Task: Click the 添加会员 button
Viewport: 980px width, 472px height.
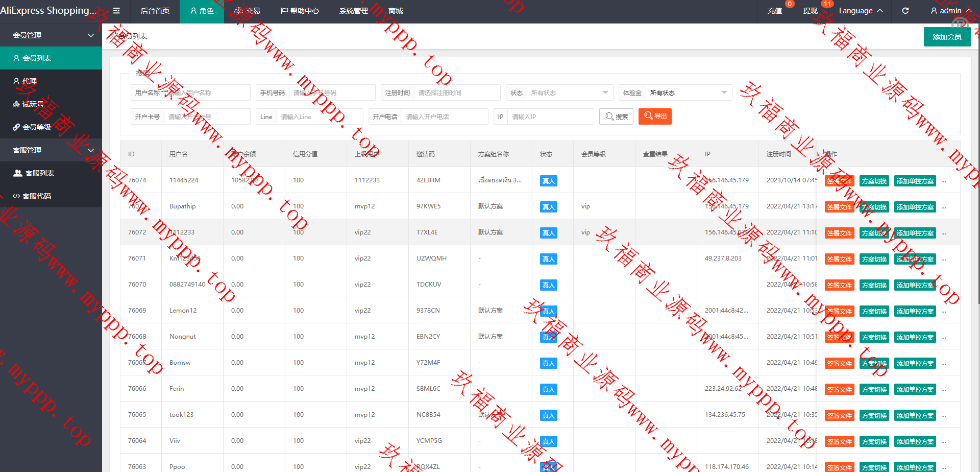Action: 947,37
